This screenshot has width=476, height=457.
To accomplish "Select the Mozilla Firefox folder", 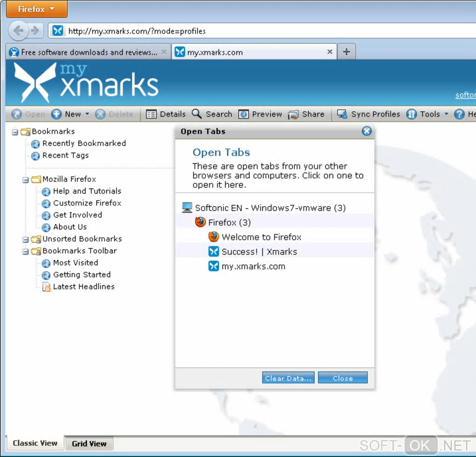I will 69,179.
